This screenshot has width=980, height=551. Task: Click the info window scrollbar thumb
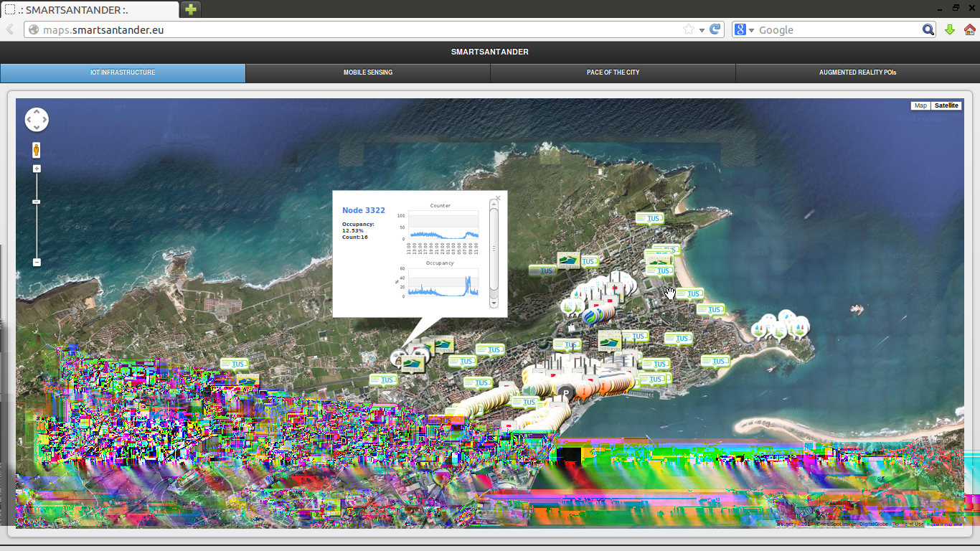[x=494, y=249]
